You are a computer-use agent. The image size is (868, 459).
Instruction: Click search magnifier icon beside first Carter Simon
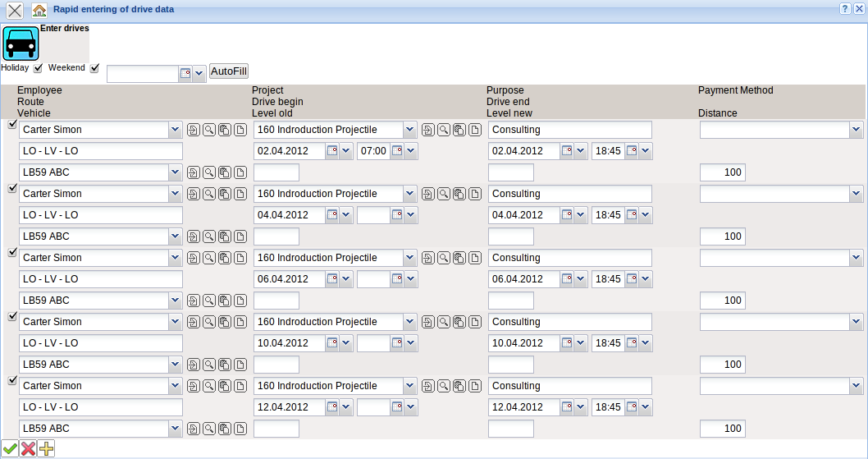point(209,130)
